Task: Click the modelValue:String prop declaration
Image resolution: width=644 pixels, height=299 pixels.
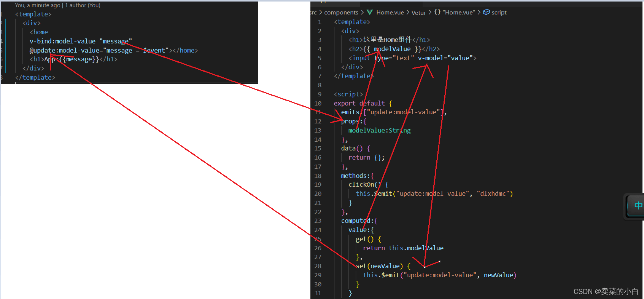Action: 379,130
